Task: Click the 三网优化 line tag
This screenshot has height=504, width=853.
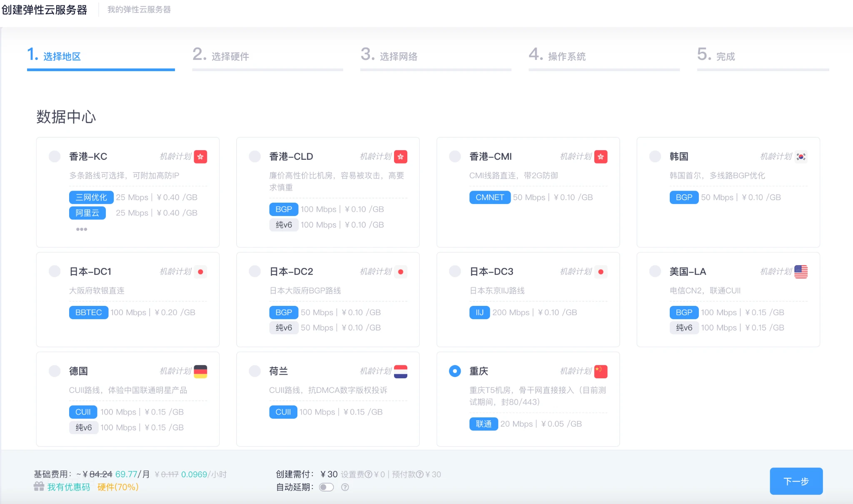Action: (x=91, y=197)
